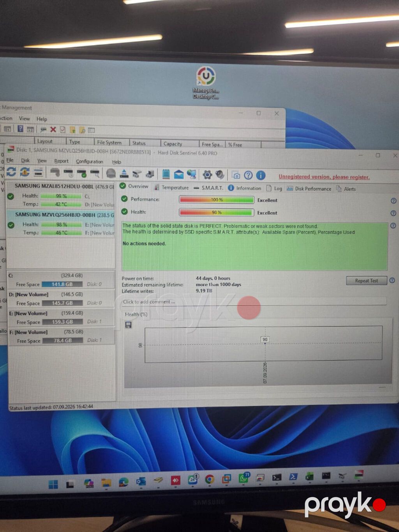Click the speaker sound toolbar icon
The height and width of the screenshot is (532, 399).
pos(220,175)
